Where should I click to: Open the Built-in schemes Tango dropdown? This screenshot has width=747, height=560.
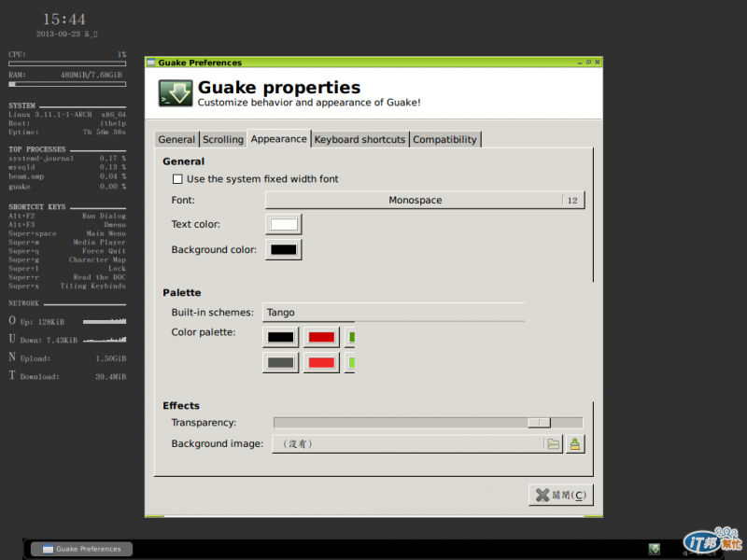click(393, 313)
